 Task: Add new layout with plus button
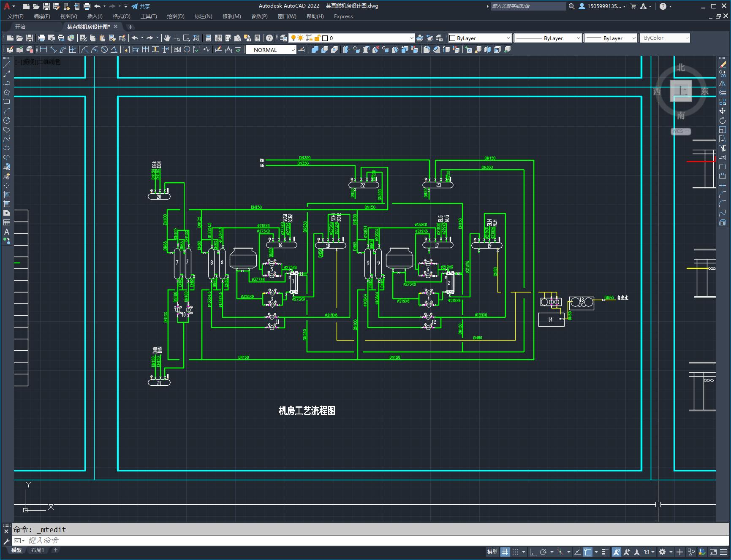click(55, 550)
